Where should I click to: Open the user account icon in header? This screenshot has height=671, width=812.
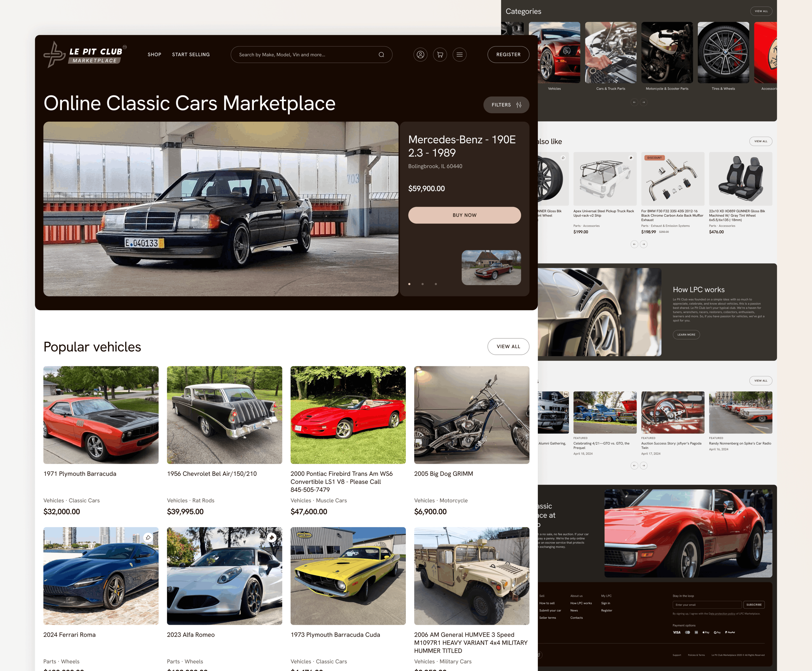click(x=420, y=55)
